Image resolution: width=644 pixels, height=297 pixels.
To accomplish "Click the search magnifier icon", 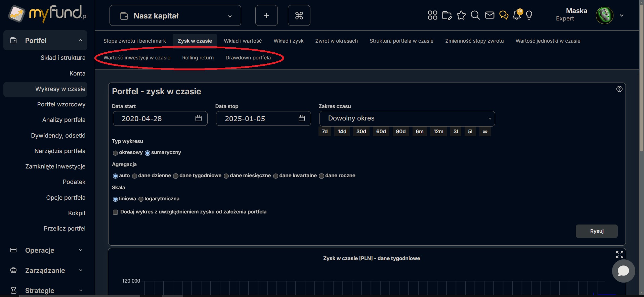I will [x=475, y=15].
